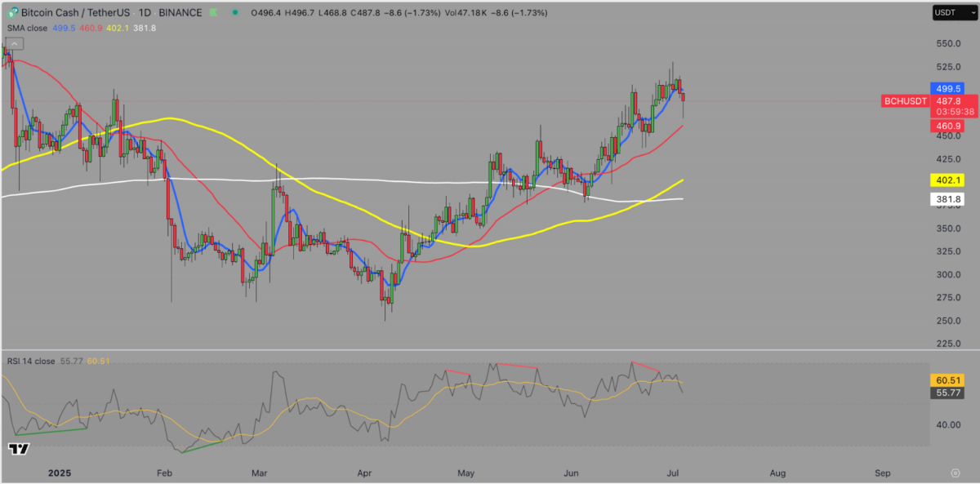Click the red 460.9 price axis tag
This screenshot has height=484, width=980.
[947, 126]
